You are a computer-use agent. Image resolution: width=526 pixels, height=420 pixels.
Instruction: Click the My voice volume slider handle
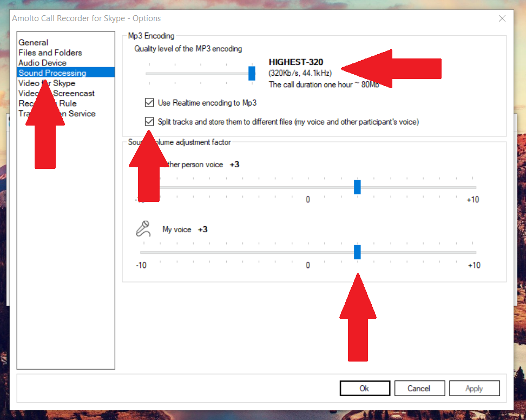357,252
